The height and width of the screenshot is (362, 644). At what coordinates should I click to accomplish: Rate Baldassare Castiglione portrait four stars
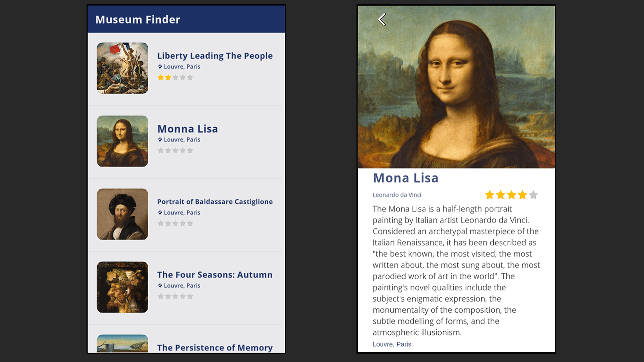(x=183, y=224)
